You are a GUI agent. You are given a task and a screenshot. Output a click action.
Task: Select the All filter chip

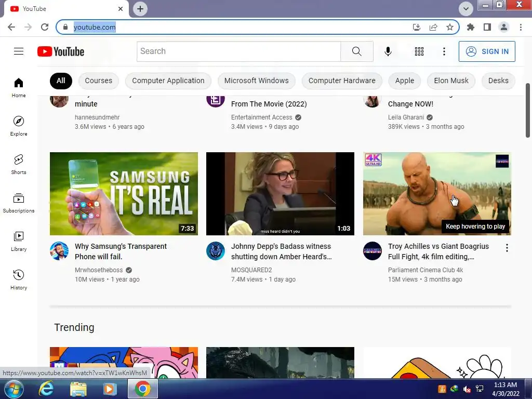[61, 81]
